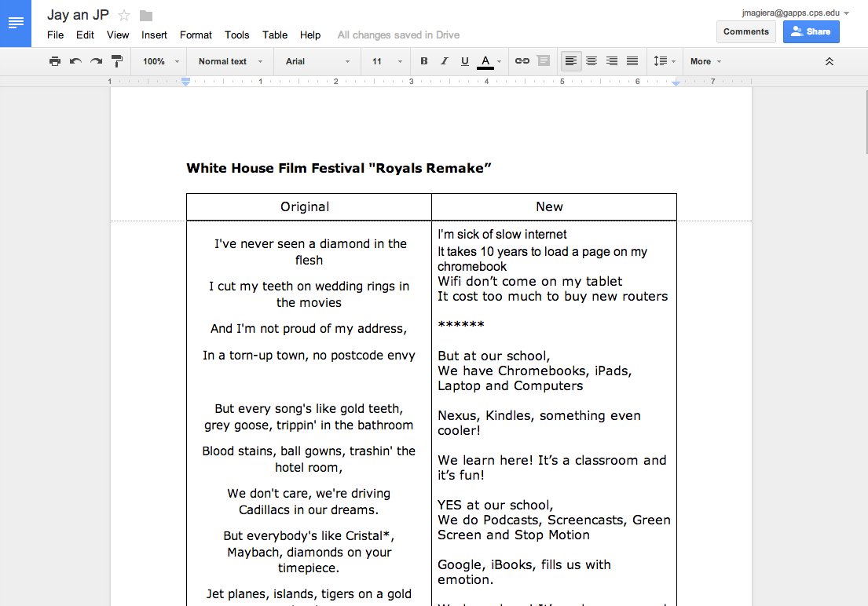
Task: Select the Paint format tool
Action: tap(117, 61)
